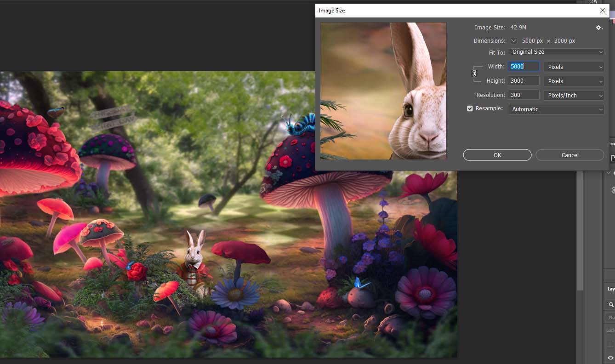Viewport: 615px width, 364px height.
Task: Open the Fit To preset dropdown
Action: tap(556, 52)
